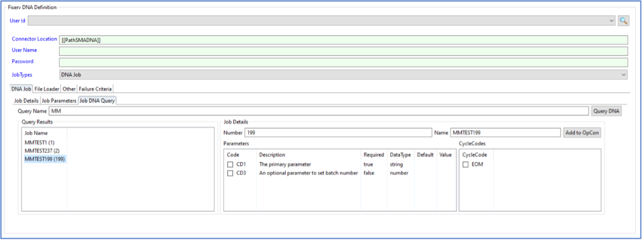Click the optional batch number description cell
The image size is (644, 241).
tap(308, 173)
